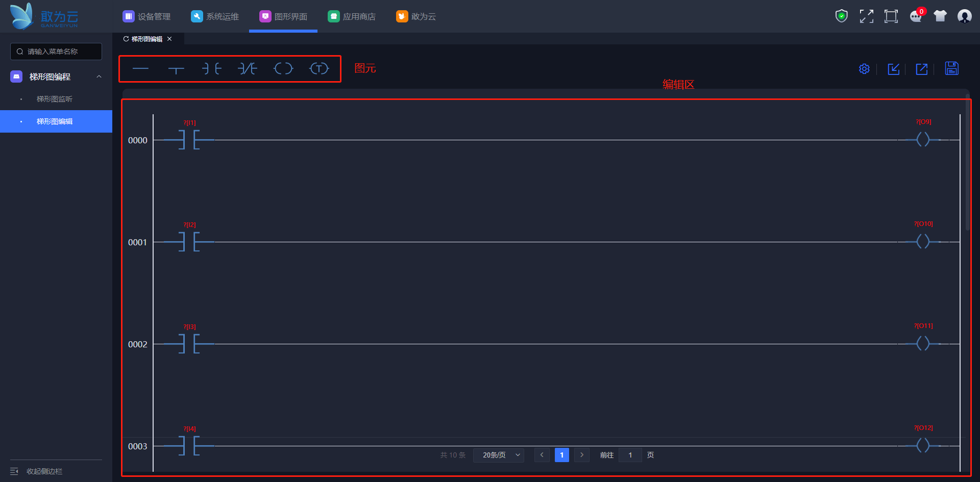Open the 应用商店 top menu
This screenshot has width=980, height=482.
(352, 16)
